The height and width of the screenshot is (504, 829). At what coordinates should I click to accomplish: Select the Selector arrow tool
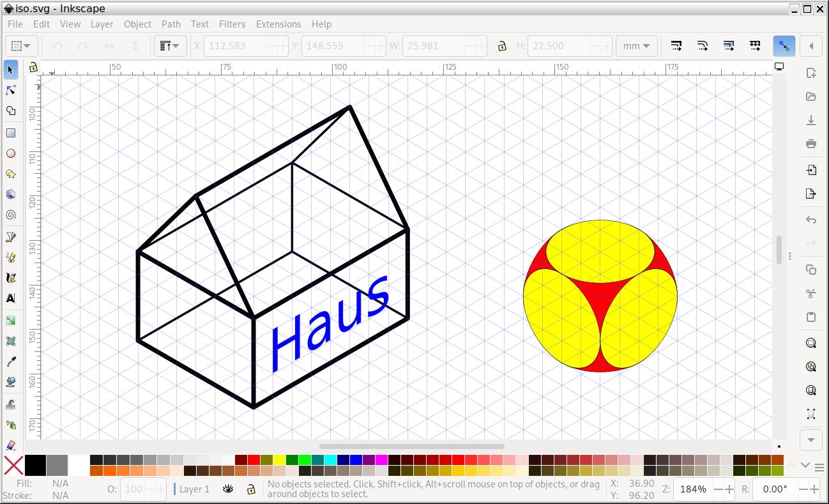(x=10, y=70)
